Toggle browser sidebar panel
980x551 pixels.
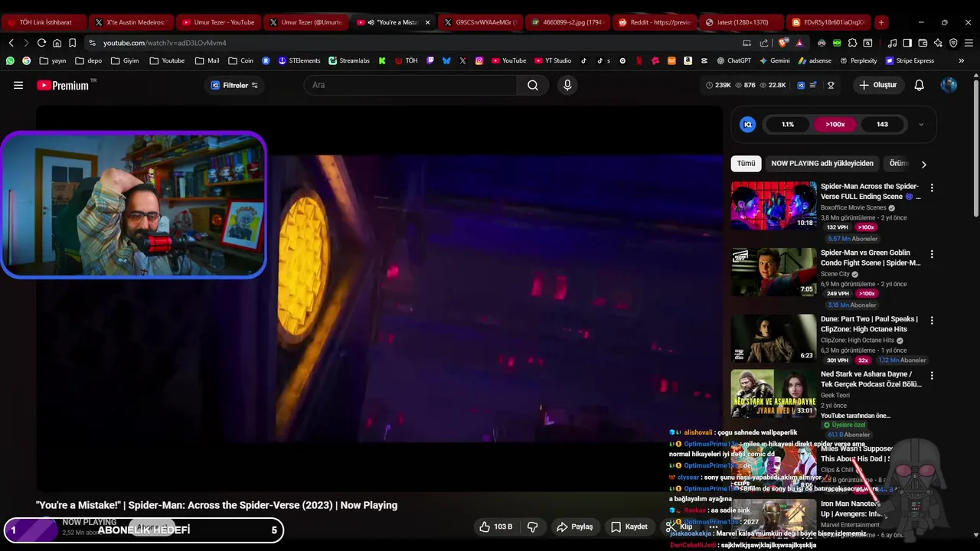(907, 43)
